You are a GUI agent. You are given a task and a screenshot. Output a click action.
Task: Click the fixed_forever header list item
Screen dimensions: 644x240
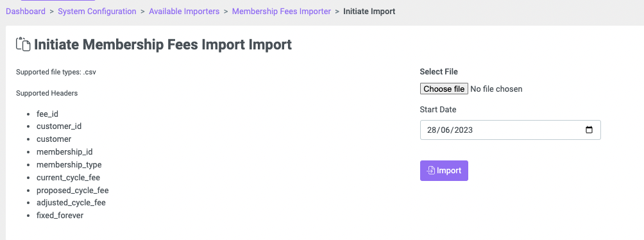tap(60, 216)
